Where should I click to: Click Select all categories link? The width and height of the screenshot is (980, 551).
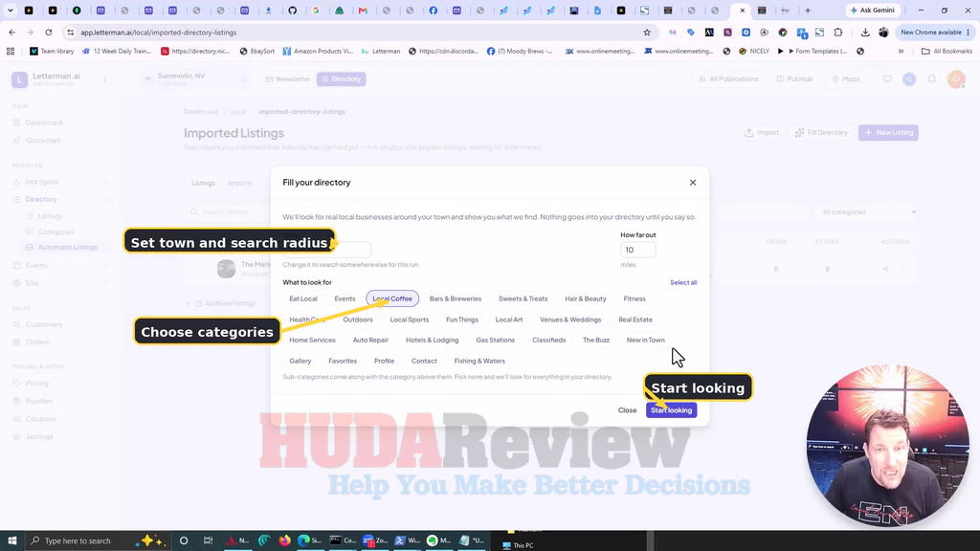coord(683,282)
